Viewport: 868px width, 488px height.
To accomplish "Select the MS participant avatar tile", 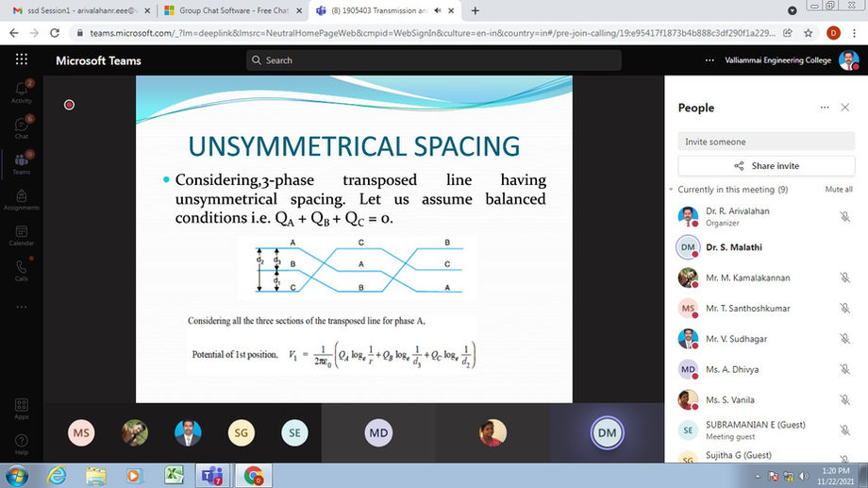I will 81,432.
